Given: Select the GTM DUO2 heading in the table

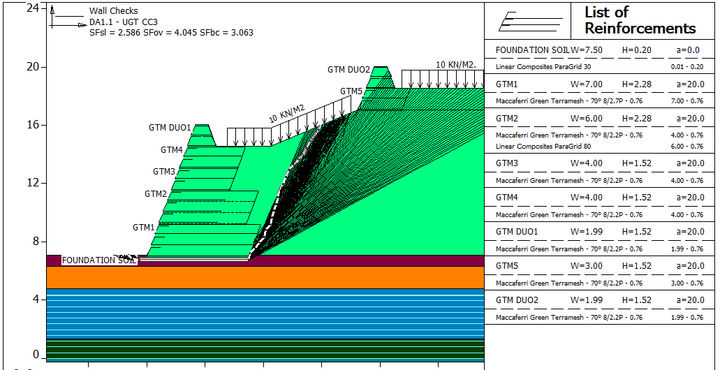Looking at the screenshot, I should (517, 300).
